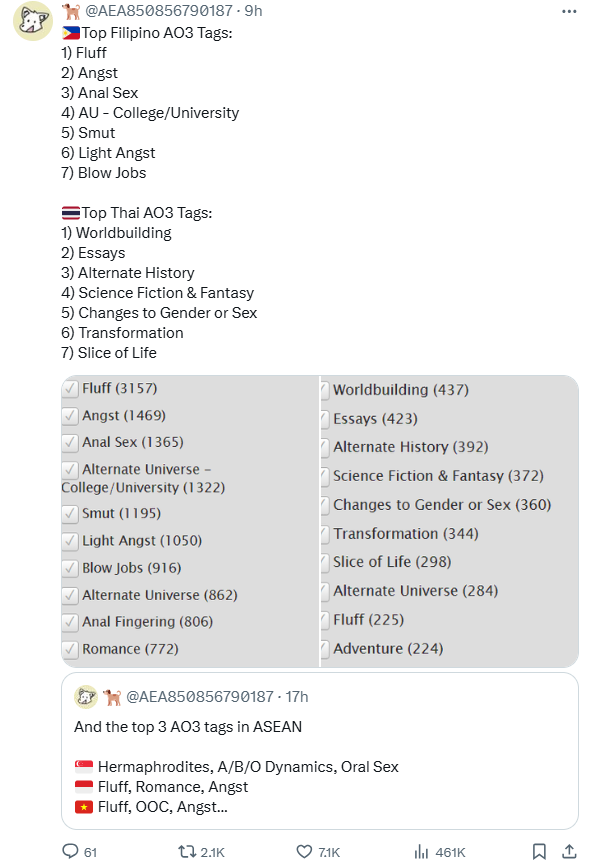The width and height of the screenshot is (594, 868).
Task: Open quoted tweet about top ASEAN tags
Action: coord(320,751)
